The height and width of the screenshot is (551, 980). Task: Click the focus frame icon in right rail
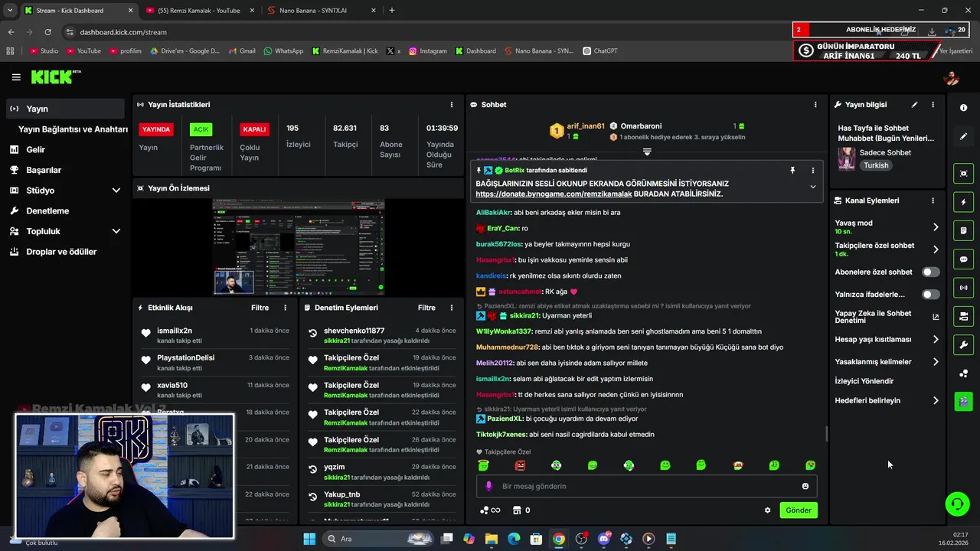pos(963,174)
